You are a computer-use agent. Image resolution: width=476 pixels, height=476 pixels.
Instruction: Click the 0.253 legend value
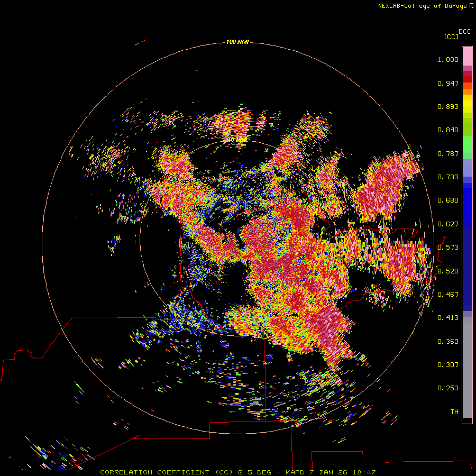(x=448, y=388)
